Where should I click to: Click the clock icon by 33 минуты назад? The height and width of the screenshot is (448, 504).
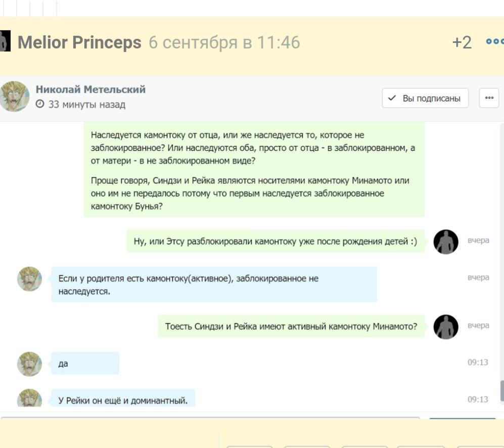tap(40, 104)
